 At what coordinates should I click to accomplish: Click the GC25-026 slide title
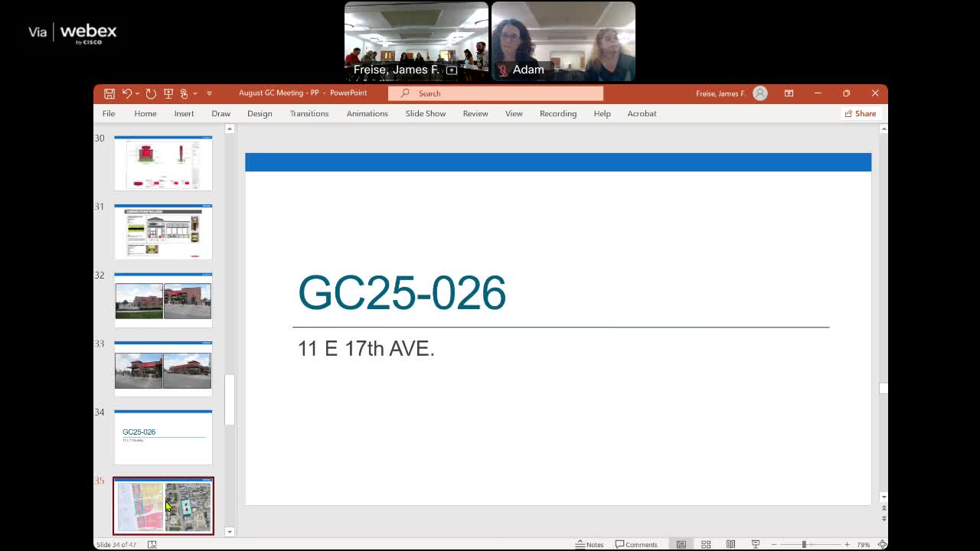click(x=402, y=292)
